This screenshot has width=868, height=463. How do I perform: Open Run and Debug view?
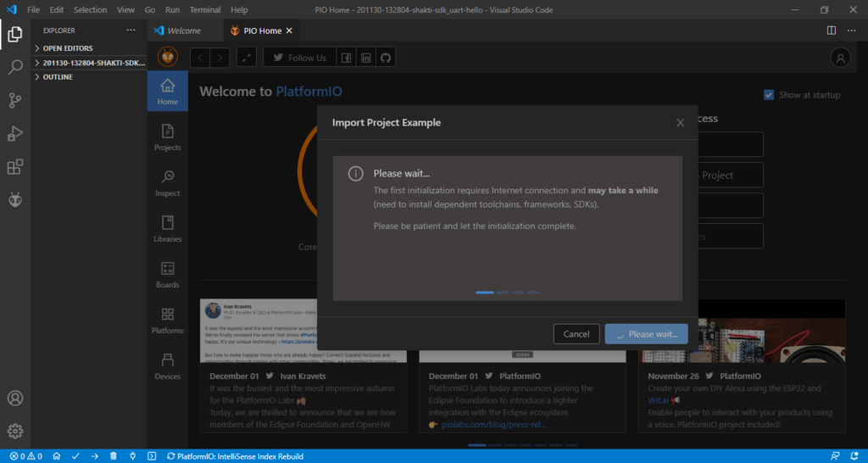[15, 133]
